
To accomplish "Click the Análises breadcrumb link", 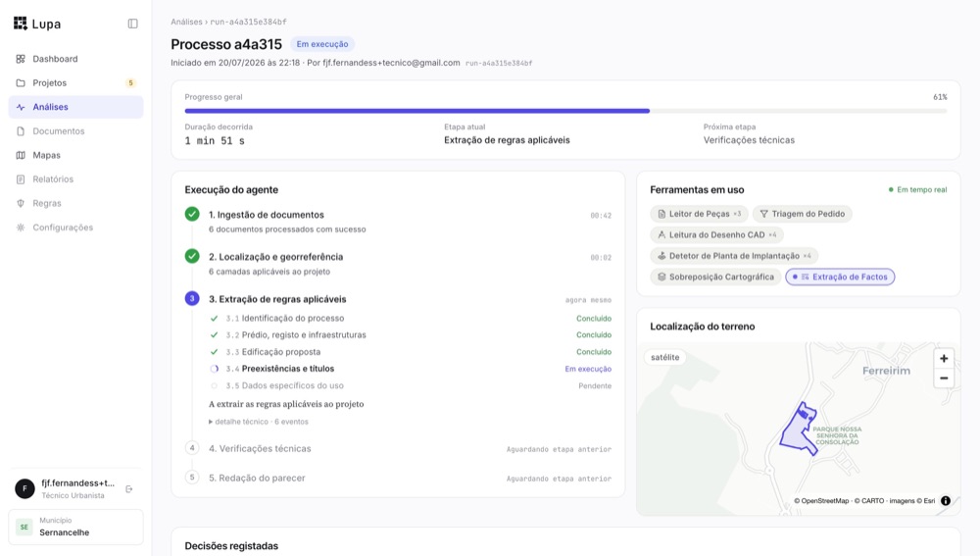I will (186, 22).
